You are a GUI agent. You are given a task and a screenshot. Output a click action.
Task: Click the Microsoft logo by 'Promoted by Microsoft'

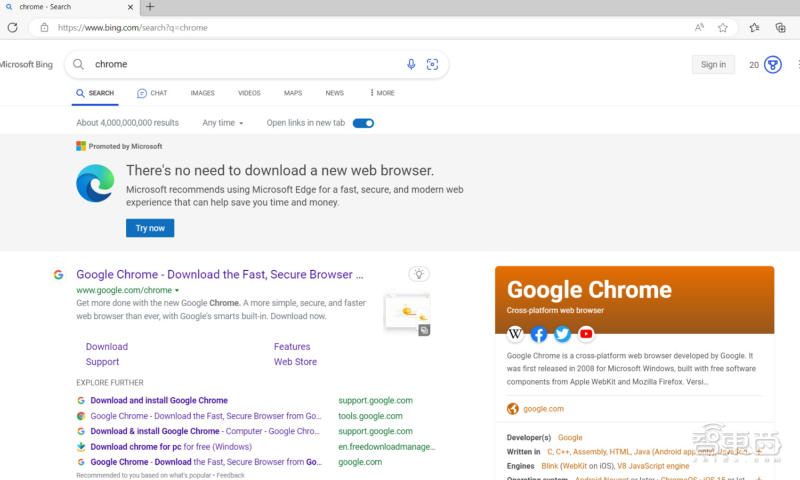point(81,146)
